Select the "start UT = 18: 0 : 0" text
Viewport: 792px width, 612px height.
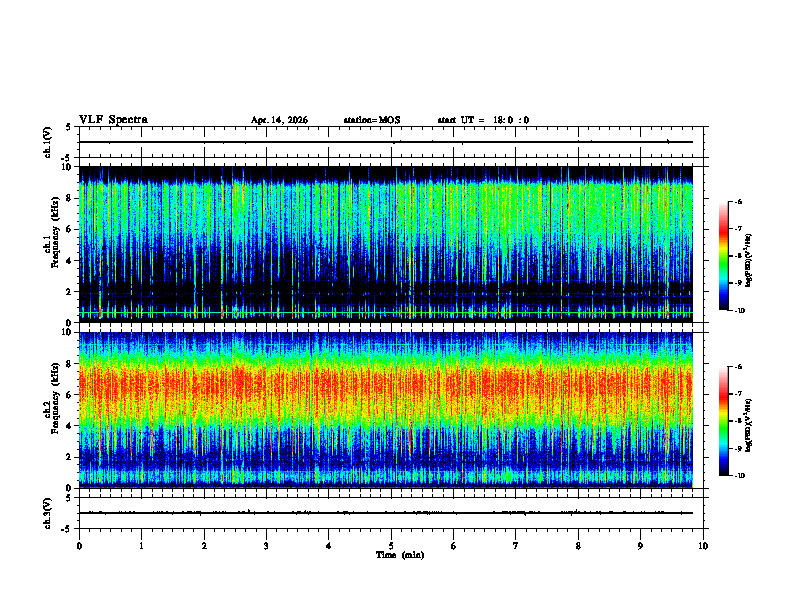483,120
